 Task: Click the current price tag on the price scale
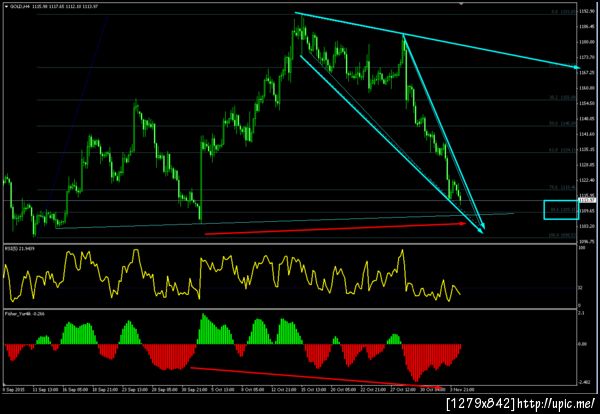coord(587,200)
